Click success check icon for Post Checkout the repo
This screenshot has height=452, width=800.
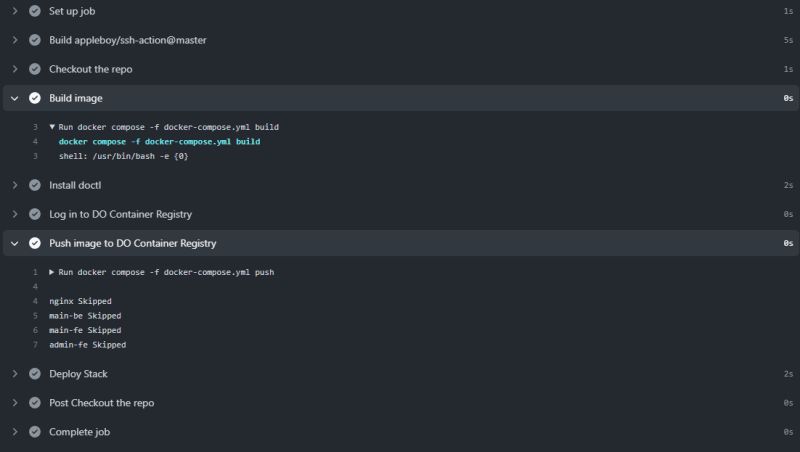pyautogui.click(x=35, y=403)
